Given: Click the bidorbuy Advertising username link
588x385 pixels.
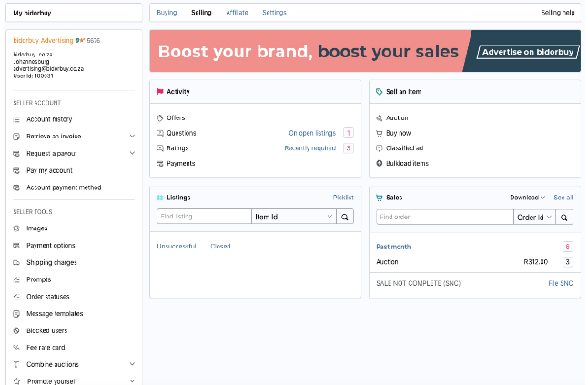Looking at the screenshot, I should click(x=43, y=40).
